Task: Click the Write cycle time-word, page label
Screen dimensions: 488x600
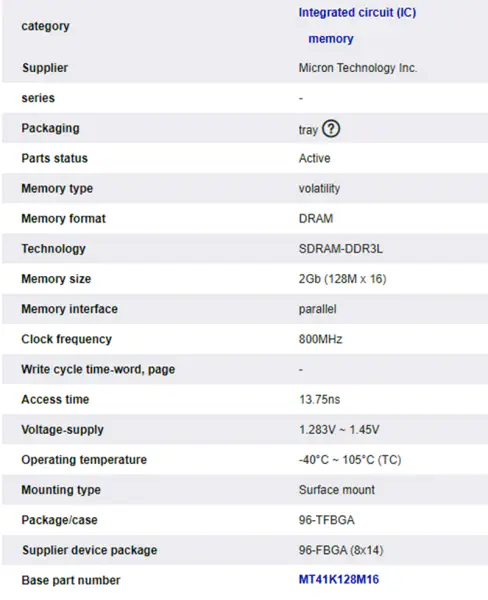Action: (x=98, y=370)
